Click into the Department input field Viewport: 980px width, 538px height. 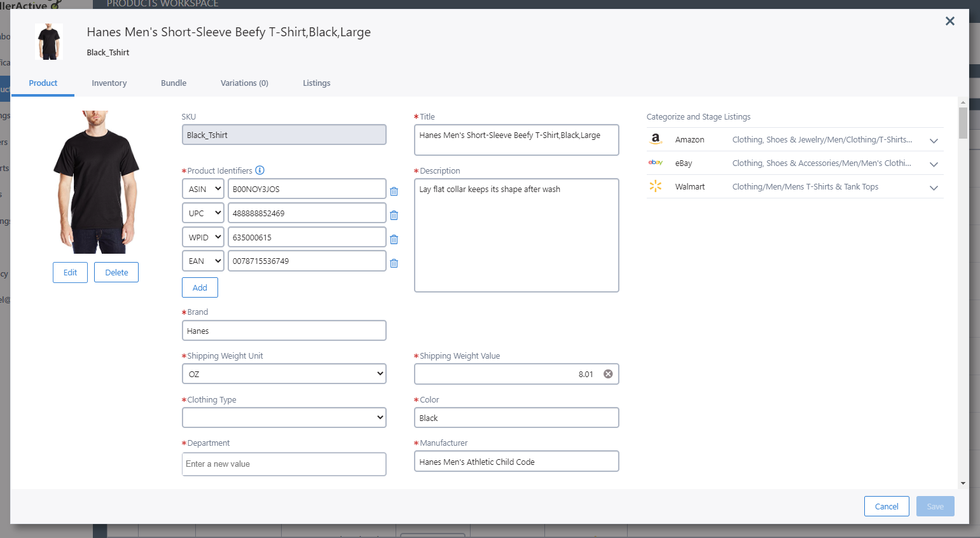[284, 464]
